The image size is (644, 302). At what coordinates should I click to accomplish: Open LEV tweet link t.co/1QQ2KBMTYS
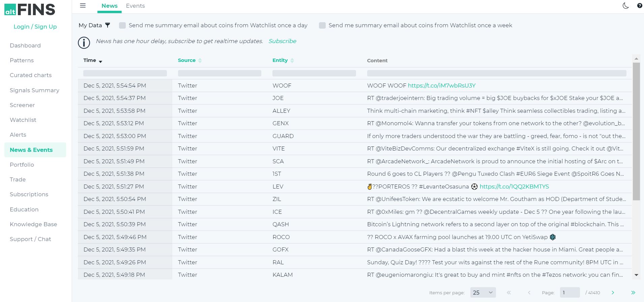coord(514,187)
